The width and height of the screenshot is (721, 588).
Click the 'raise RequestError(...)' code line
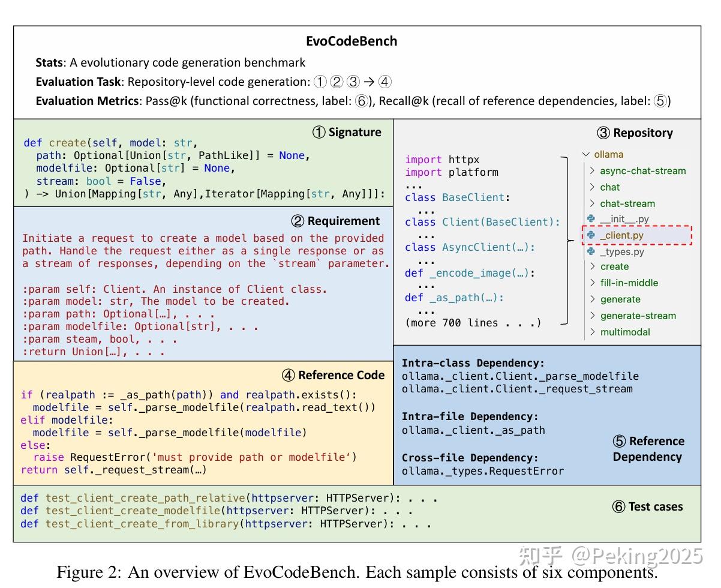195,457
